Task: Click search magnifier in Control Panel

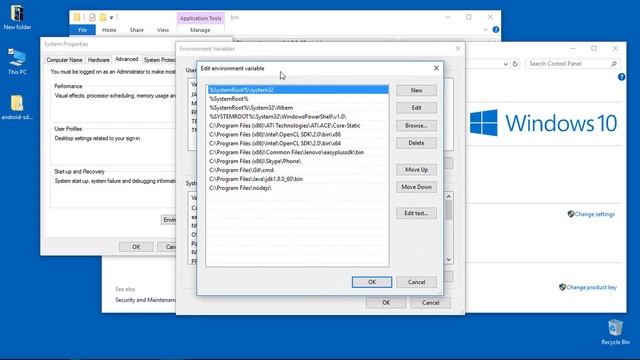Action: pos(613,64)
